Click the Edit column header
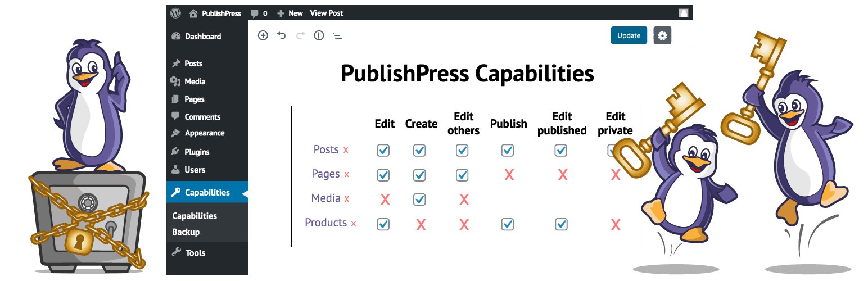The height and width of the screenshot is (281, 868). (x=385, y=124)
